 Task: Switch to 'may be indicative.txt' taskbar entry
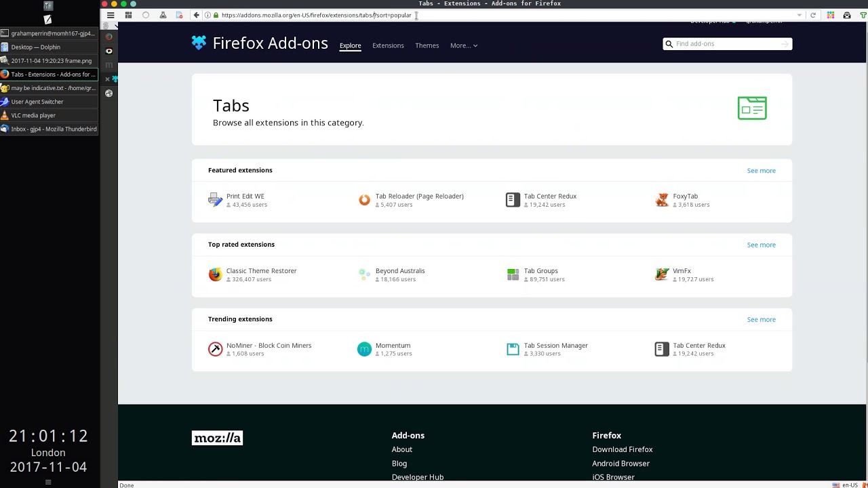pyautogui.click(x=49, y=88)
